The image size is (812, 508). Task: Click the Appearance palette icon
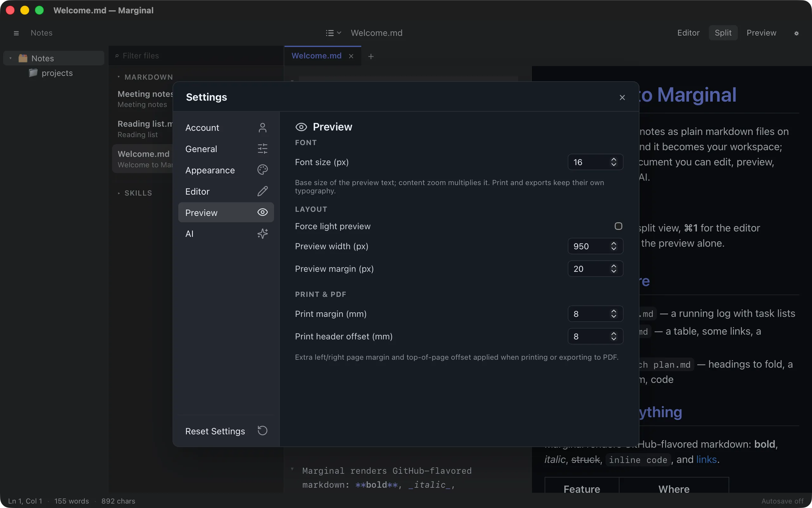262,170
